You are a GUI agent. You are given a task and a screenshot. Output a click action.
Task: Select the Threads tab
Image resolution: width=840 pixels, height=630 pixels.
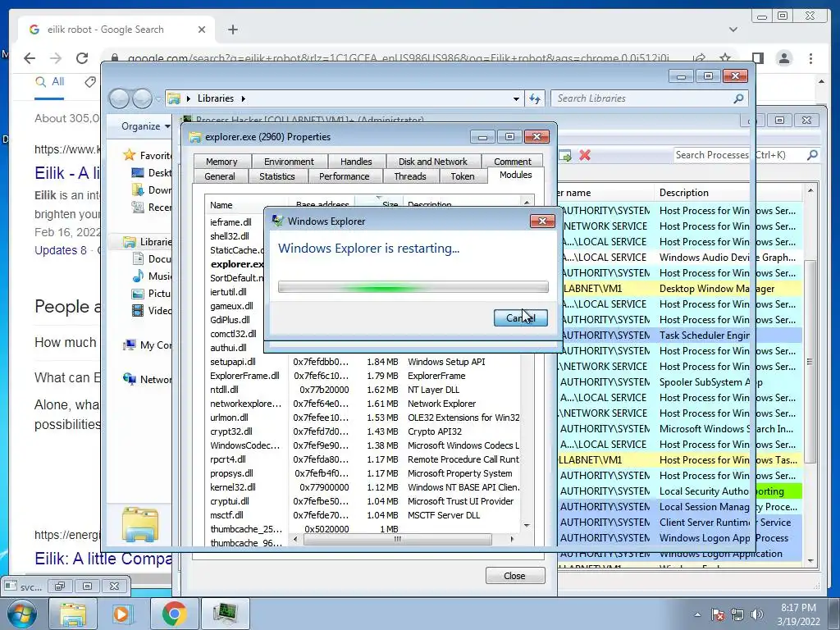click(x=410, y=176)
